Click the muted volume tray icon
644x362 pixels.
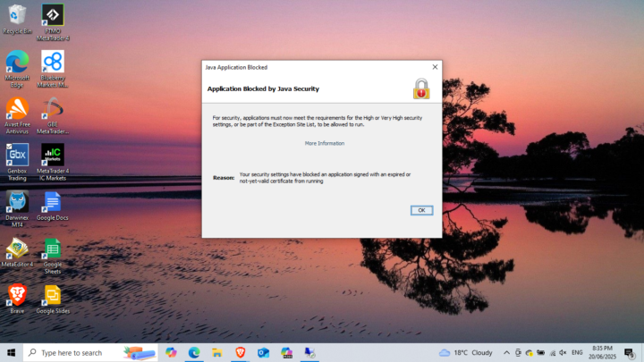tap(563, 352)
